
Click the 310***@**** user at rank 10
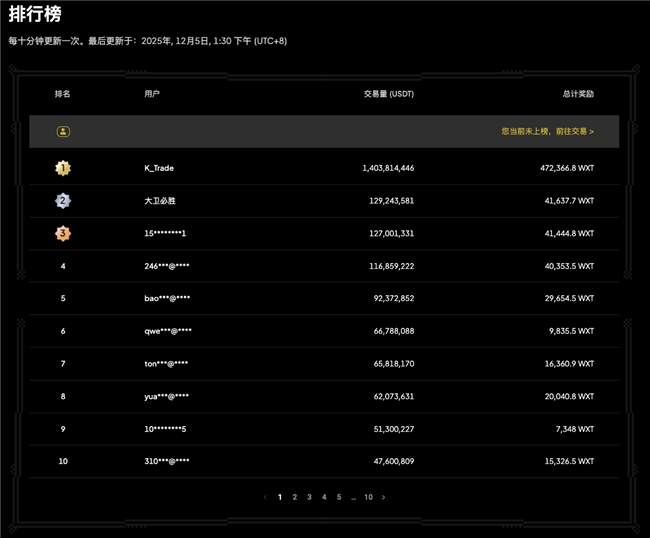tap(167, 461)
